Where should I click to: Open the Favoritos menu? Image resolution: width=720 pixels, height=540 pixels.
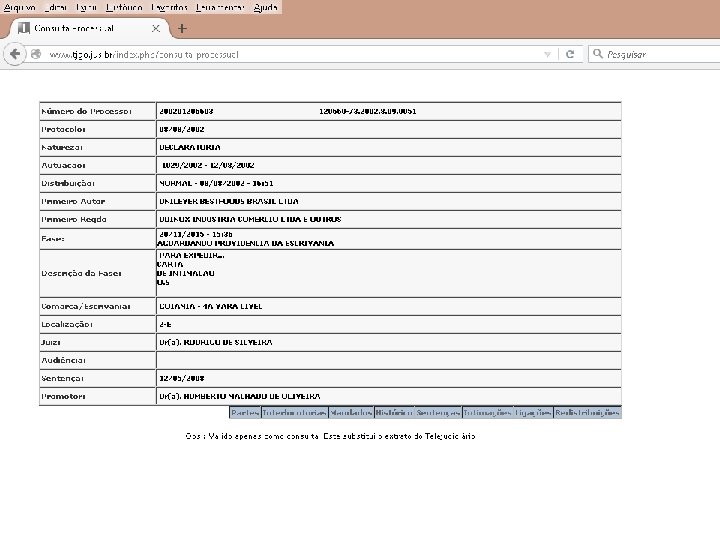(169, 7)
